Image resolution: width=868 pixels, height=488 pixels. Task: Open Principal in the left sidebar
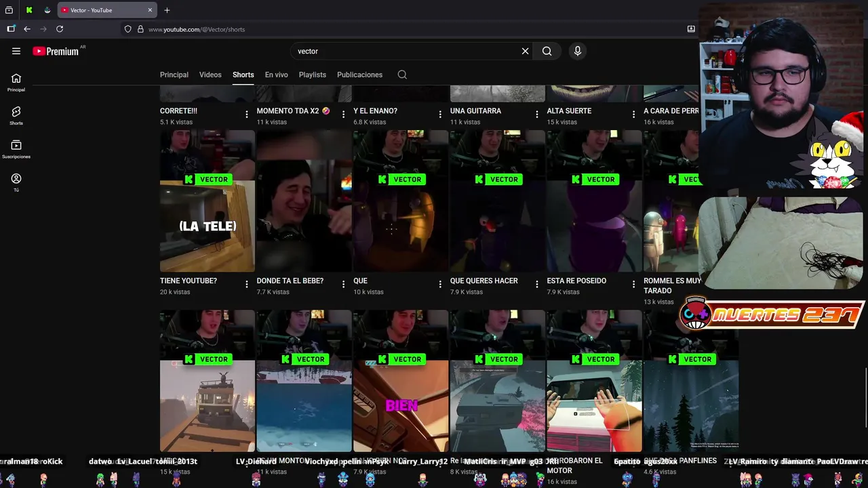coord(16,82)
